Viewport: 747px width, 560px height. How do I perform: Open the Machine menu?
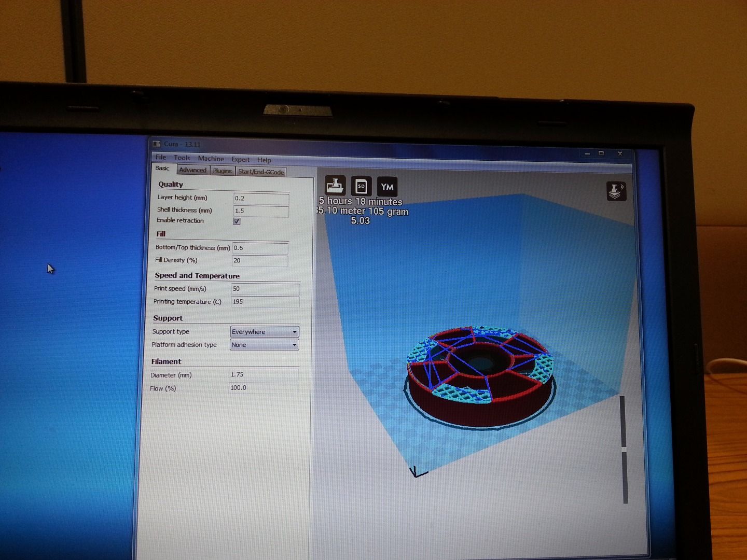tap(211, 159)
